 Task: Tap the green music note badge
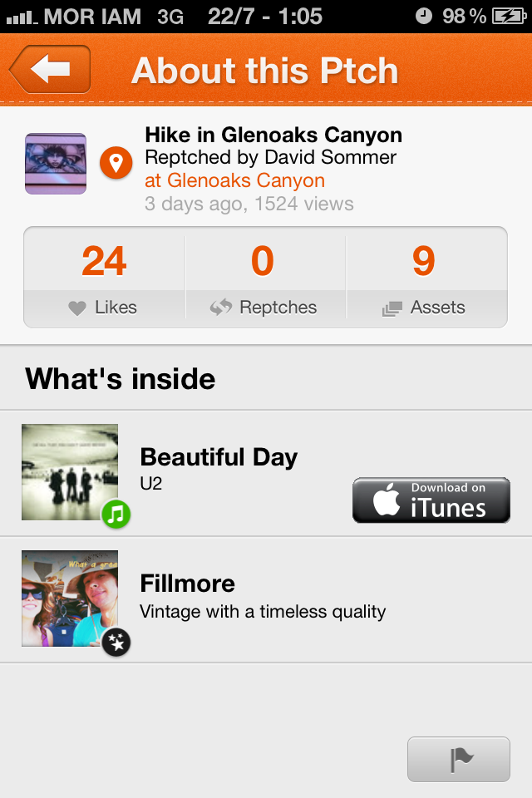tap(116, 515)
